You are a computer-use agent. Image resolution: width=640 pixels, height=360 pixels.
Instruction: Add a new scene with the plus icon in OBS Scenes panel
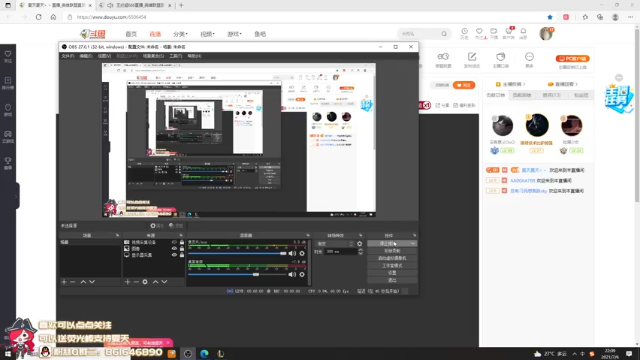pyautogui.click(x=64, y=282)
